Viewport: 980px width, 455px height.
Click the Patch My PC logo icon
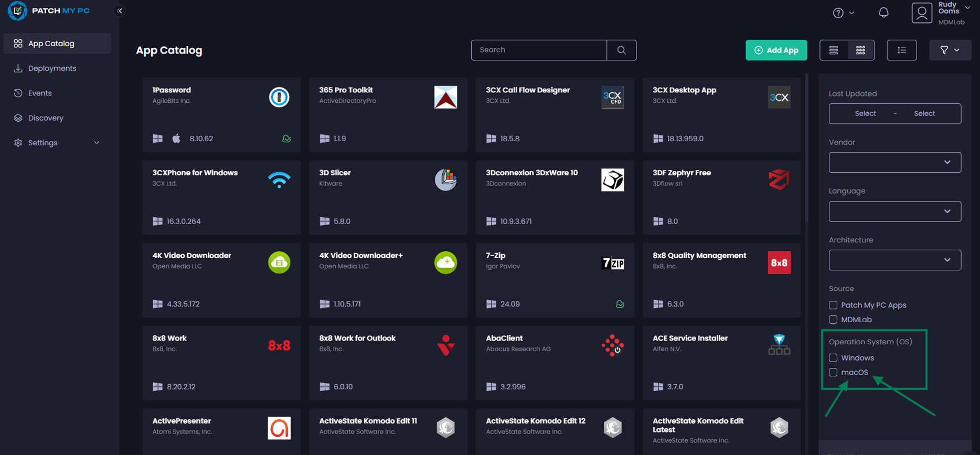coord(17,10)
